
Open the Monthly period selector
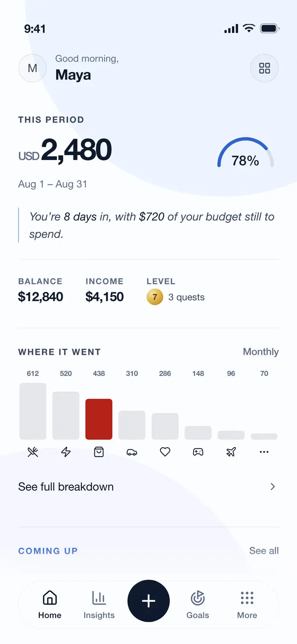tap(261, 352)
